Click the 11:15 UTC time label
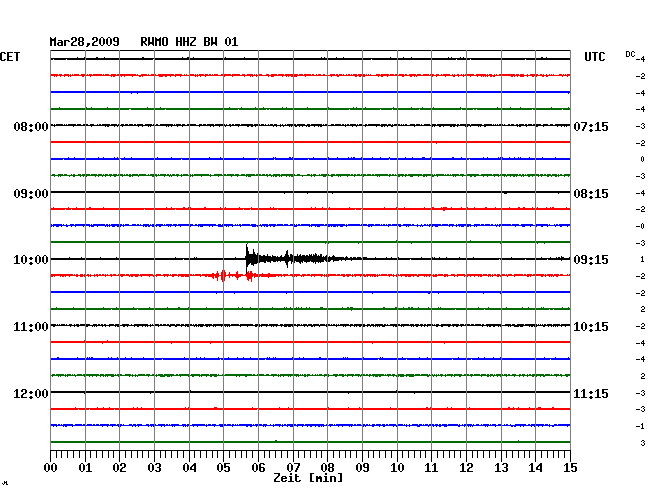The width and height of the screenshot is (650, 494). pos(591,393)
